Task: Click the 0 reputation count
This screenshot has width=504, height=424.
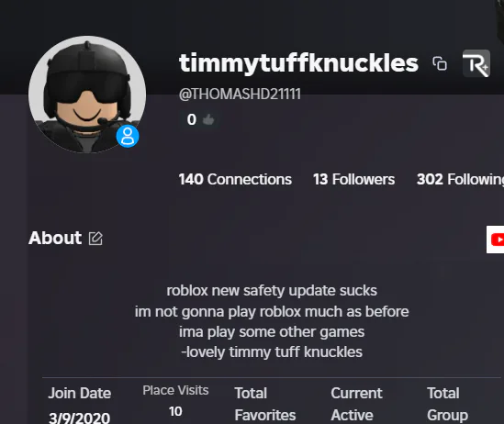Action: (x=192, y=119)
